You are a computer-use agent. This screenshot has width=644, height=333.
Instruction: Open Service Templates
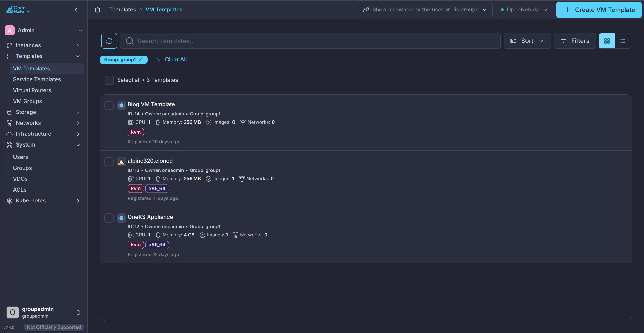coord(37,79)
